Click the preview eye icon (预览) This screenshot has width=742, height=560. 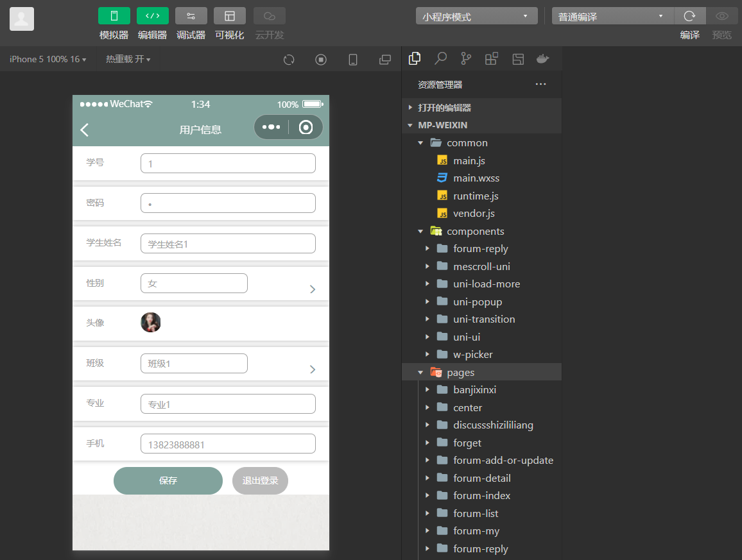tap(721, 16)
